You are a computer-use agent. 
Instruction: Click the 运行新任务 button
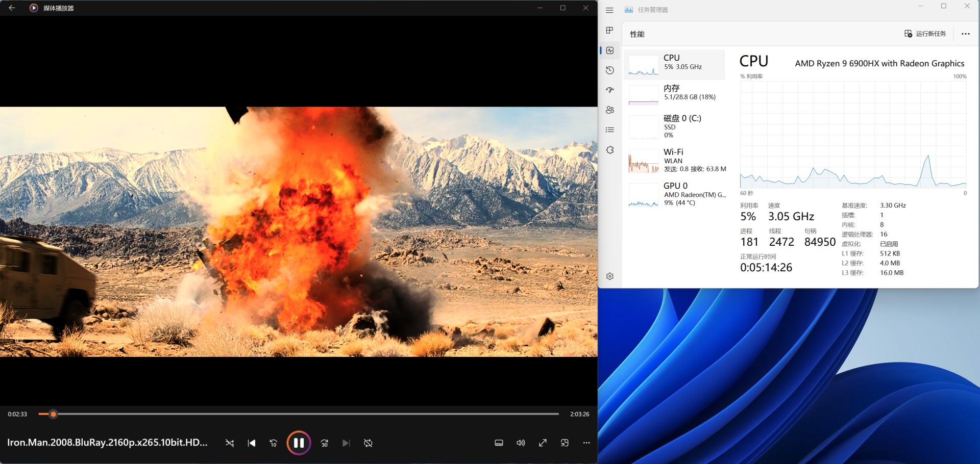(x=925, y=34)
